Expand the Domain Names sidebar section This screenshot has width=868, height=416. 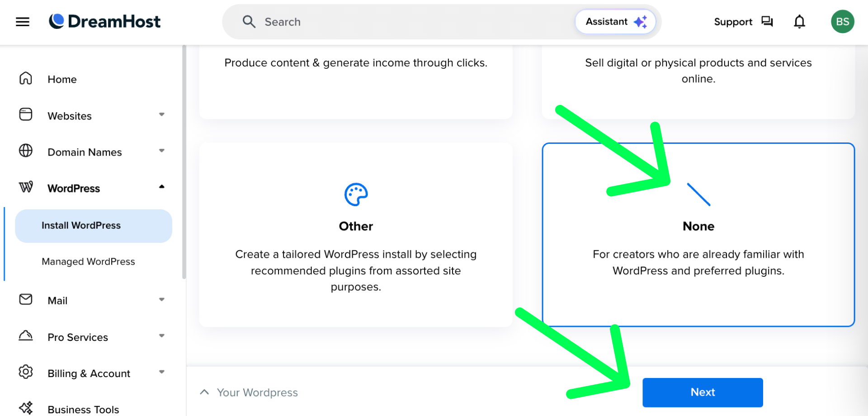(161, 151)
